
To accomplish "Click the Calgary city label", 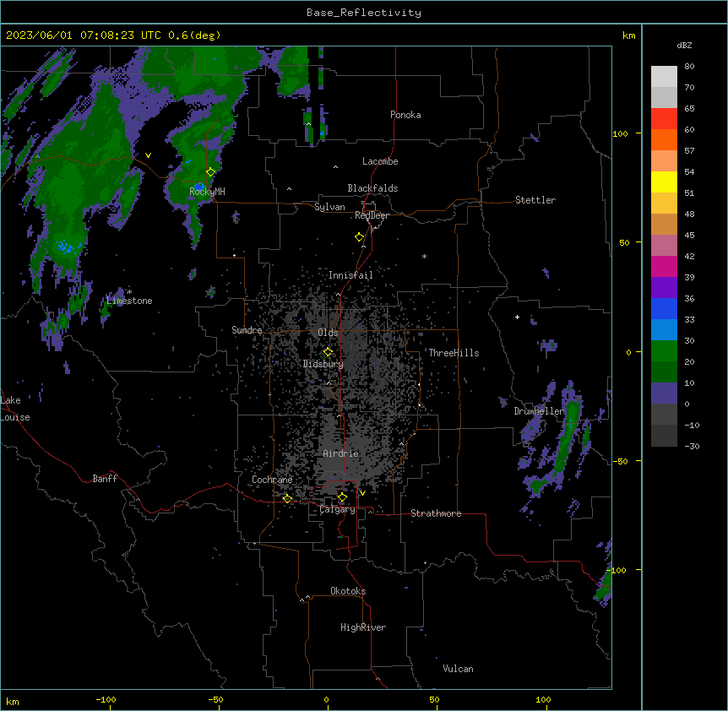I will [338, 509].
